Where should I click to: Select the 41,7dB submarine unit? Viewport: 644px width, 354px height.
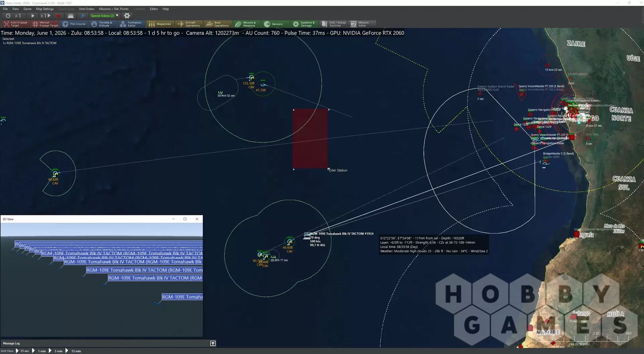(263, 84)
